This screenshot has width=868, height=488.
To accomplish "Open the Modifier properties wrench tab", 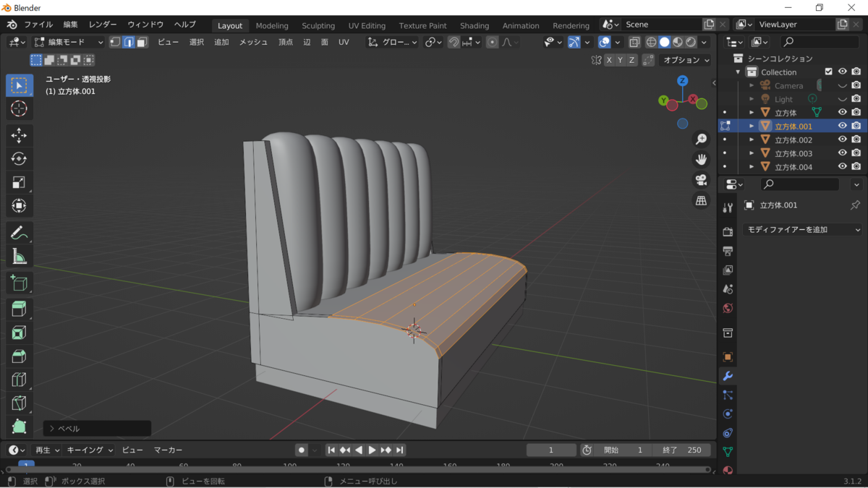I will tap(728, 376).
